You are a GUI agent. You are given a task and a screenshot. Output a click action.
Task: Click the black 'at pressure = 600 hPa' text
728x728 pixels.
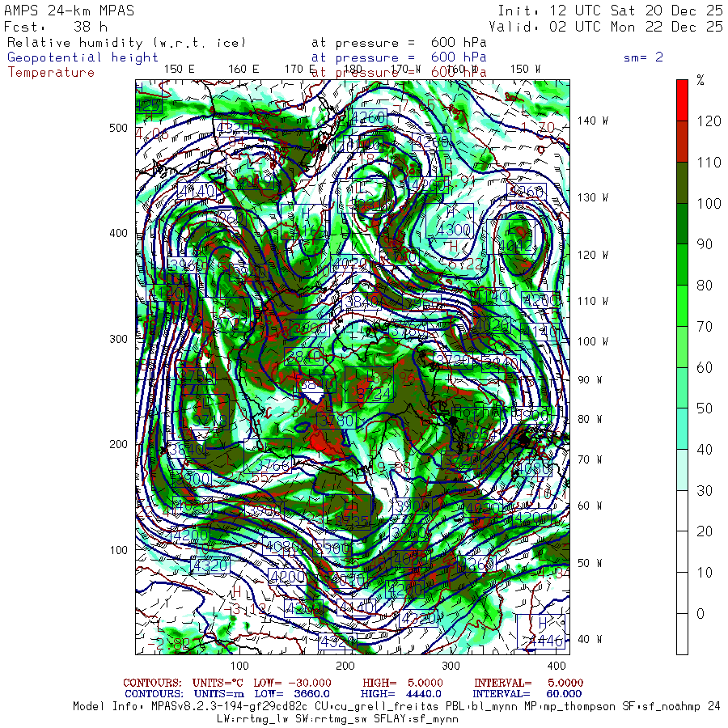pos(399,43)
